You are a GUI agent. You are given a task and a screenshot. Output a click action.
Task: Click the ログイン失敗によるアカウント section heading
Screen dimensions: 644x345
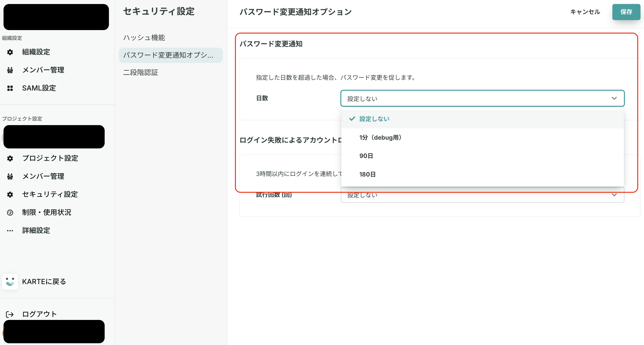click(290, 140)
